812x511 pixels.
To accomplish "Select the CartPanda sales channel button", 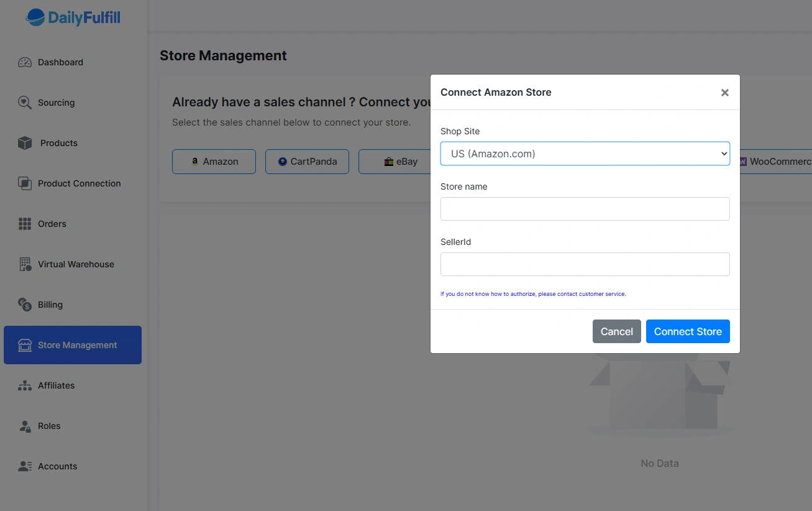I will (307, 162).
